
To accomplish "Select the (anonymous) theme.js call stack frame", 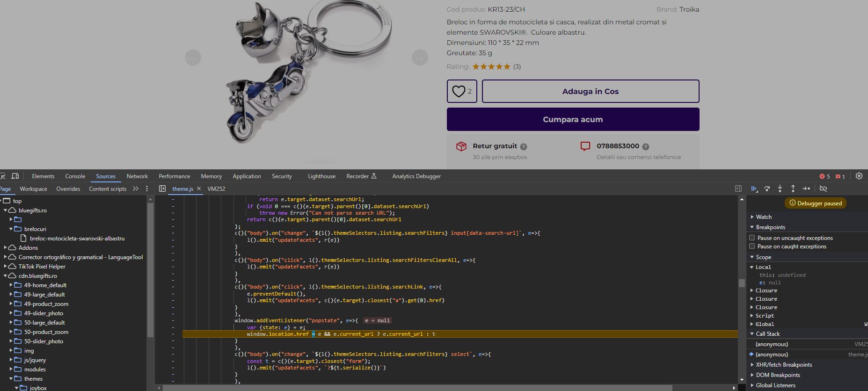I will click(x=807, y=355).
